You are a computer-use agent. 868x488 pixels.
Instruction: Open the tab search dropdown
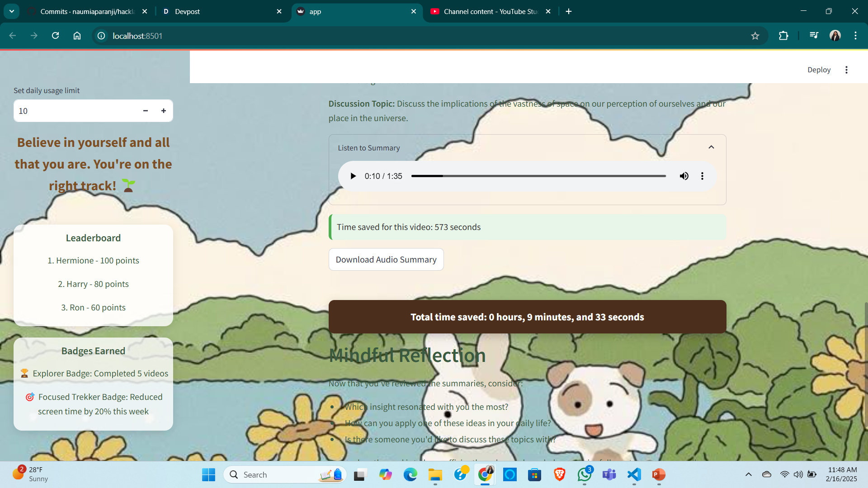click(x=11, y=11)
